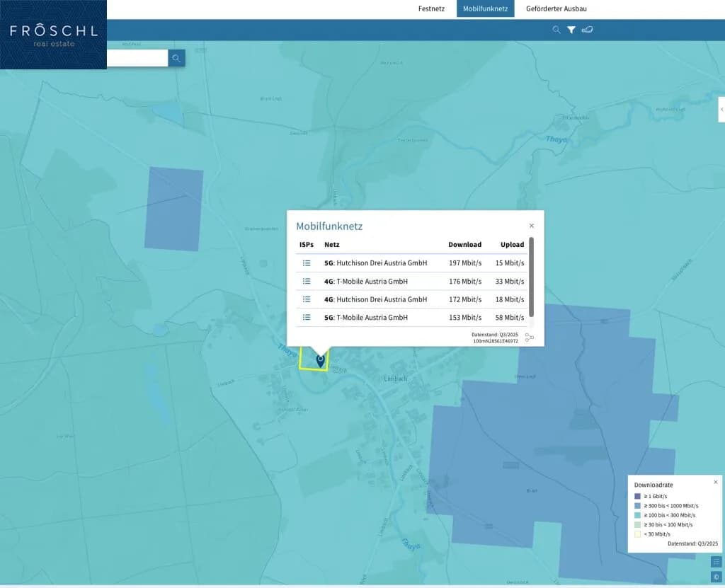The image size is (725, 588).
Task: Click the '176 Mbit/s' download value
Action: click(465, 281)
